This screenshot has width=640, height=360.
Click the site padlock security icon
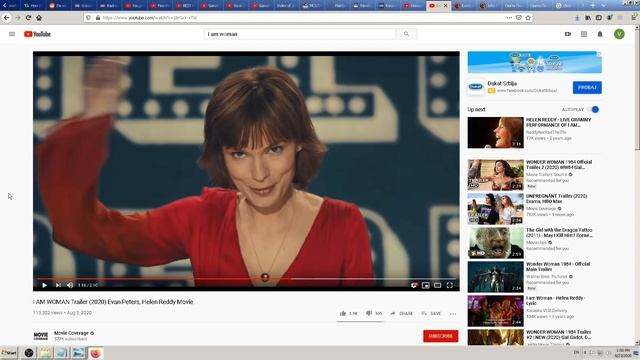click(x=98, y=18)
